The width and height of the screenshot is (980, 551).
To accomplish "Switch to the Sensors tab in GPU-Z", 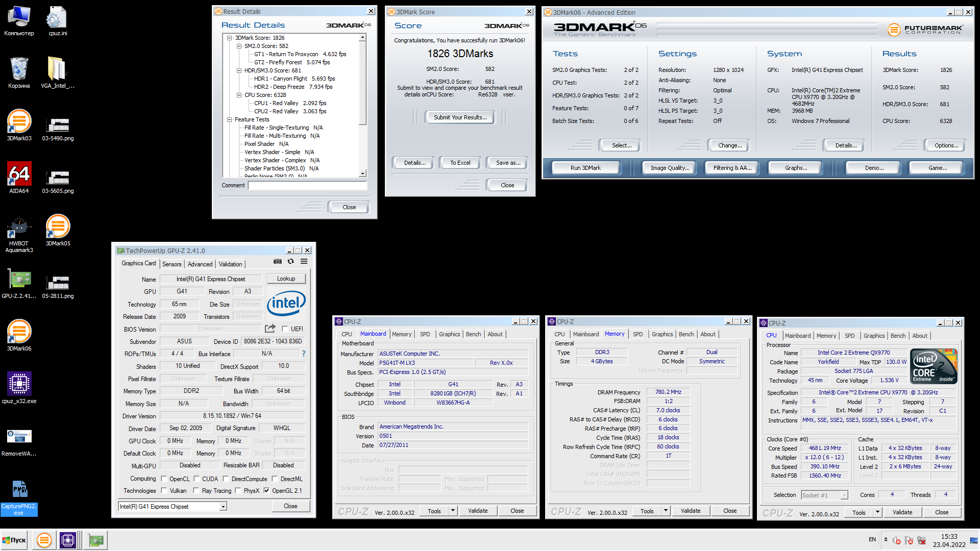I will [172, 264].
